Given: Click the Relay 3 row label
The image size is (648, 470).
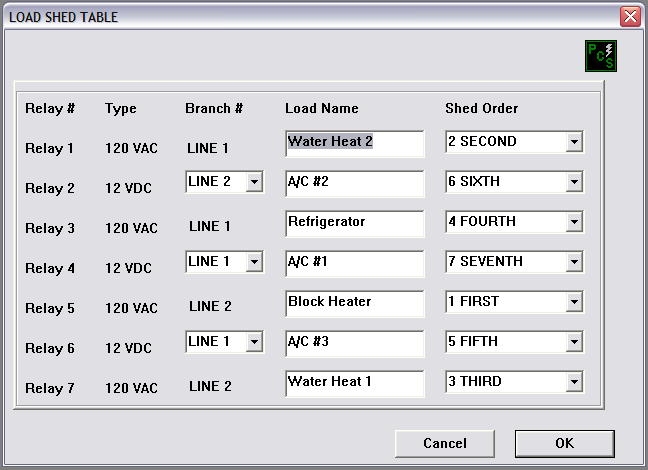Looking at the screenshot, I should click(x=50, y=228).
